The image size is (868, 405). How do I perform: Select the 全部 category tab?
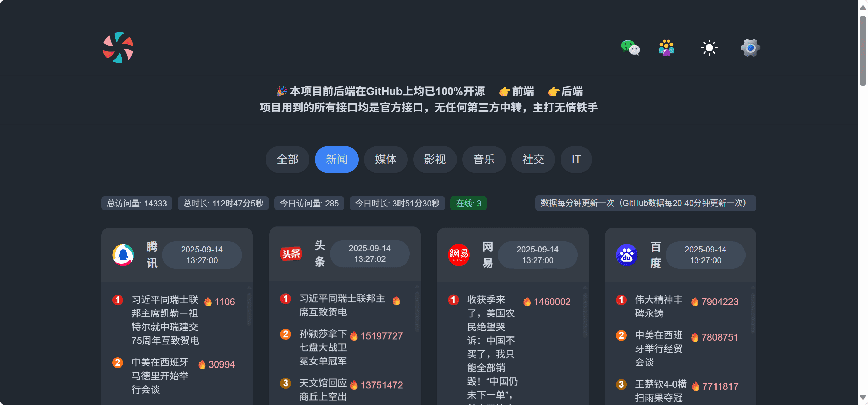[x=287, y=160]
